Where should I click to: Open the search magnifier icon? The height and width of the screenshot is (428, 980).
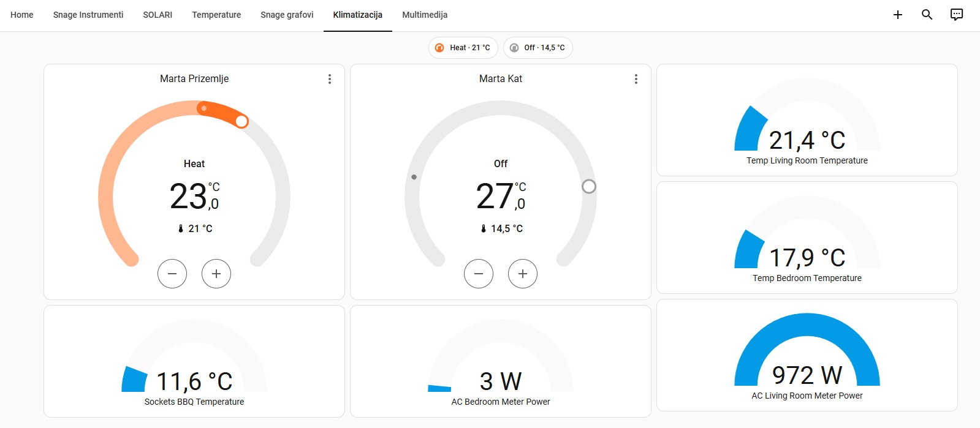tap(927, 15)
